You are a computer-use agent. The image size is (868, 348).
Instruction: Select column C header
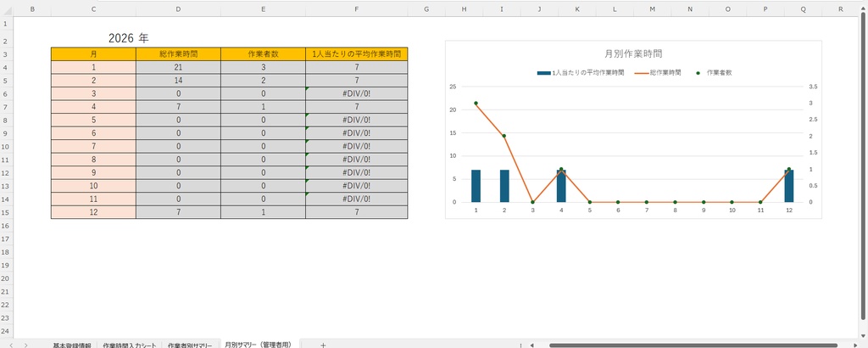tap(93, 8)
